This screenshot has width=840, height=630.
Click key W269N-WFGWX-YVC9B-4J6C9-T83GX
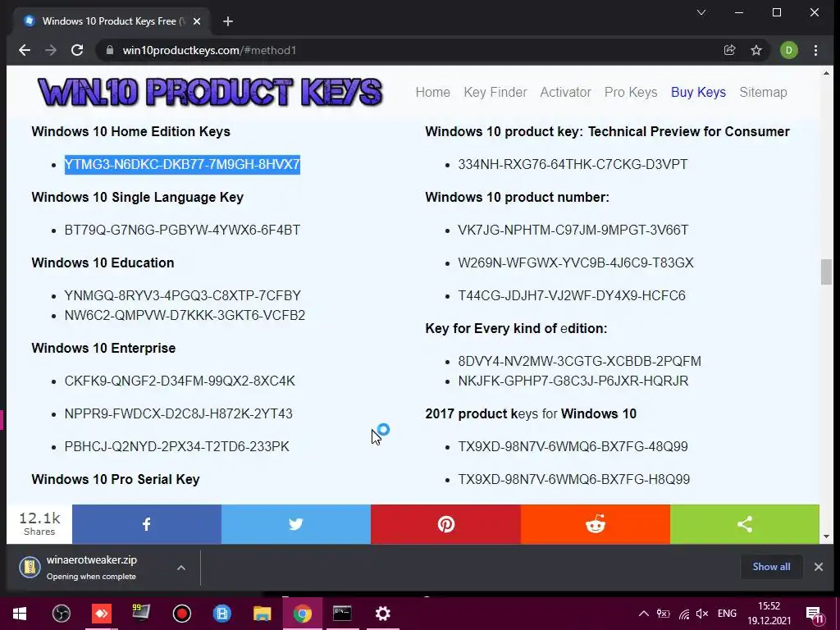click(x=576, y=263)
